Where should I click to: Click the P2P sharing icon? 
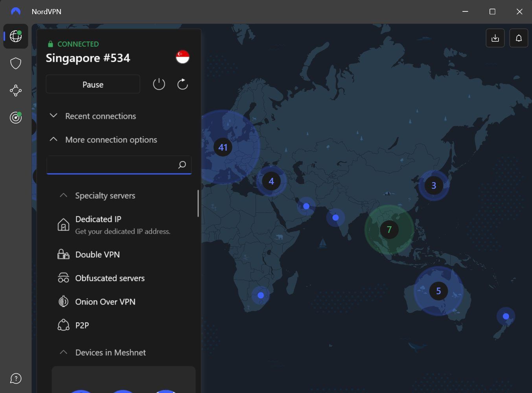pyautogui.click(x=63, y=325)
